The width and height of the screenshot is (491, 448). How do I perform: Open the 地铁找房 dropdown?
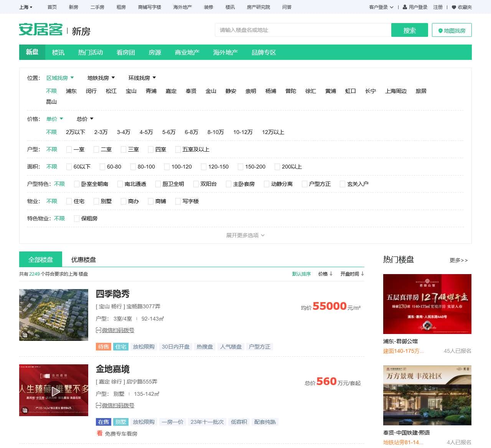101,78
